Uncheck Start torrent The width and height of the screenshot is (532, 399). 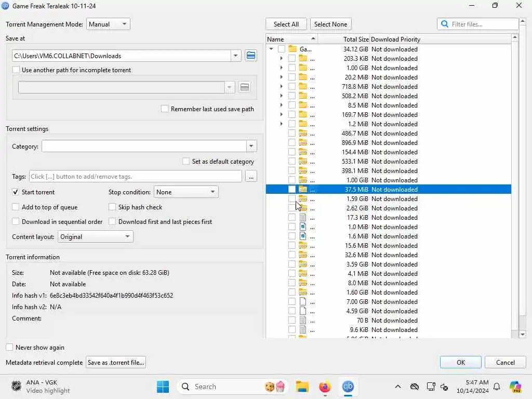coord(16,192)
